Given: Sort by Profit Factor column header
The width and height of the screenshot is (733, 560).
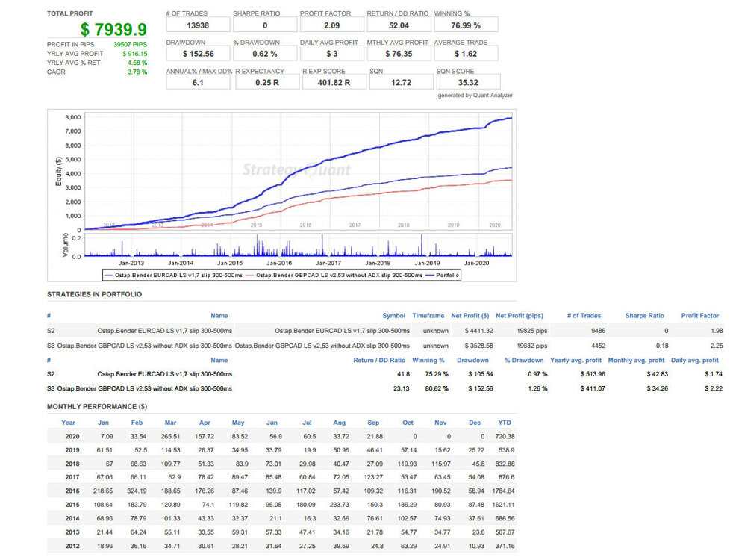Looking at the screenshot, I should pos(700,316).
